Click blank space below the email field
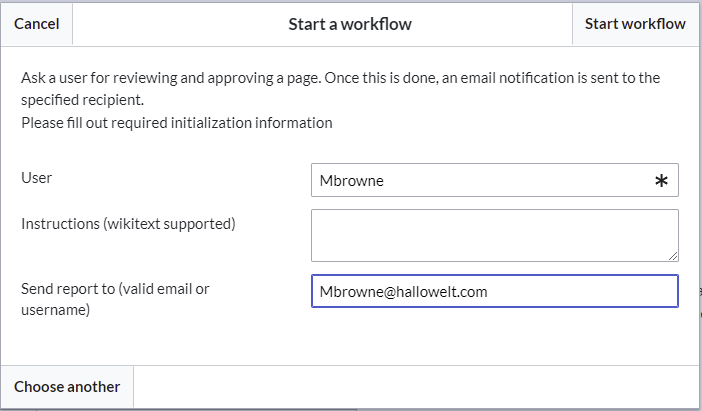Screen dimensions: 702x411 495,336
